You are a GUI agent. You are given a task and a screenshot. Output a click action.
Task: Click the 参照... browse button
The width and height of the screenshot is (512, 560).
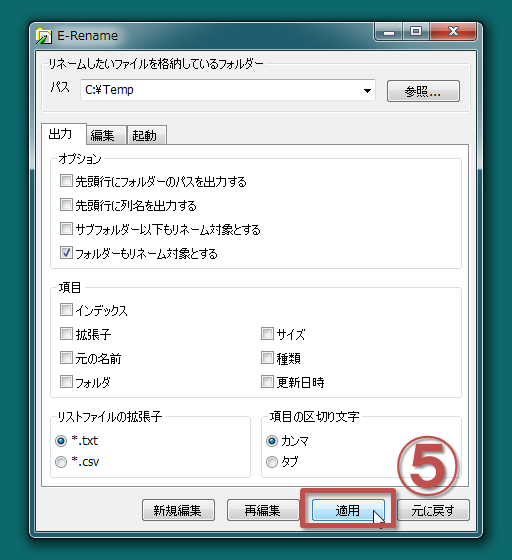[423, 91]
